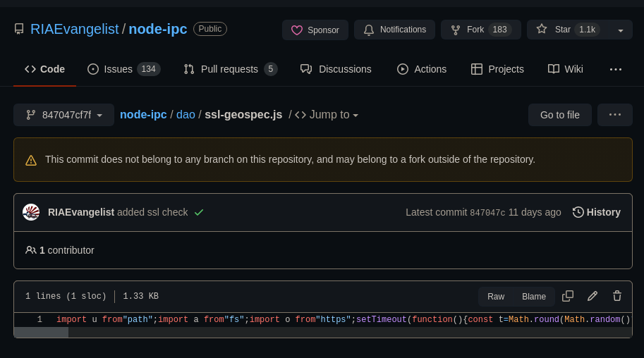Navigate to the dao folder breadcrumb
This screenshot has height=358, width=644.
(186, 115)
